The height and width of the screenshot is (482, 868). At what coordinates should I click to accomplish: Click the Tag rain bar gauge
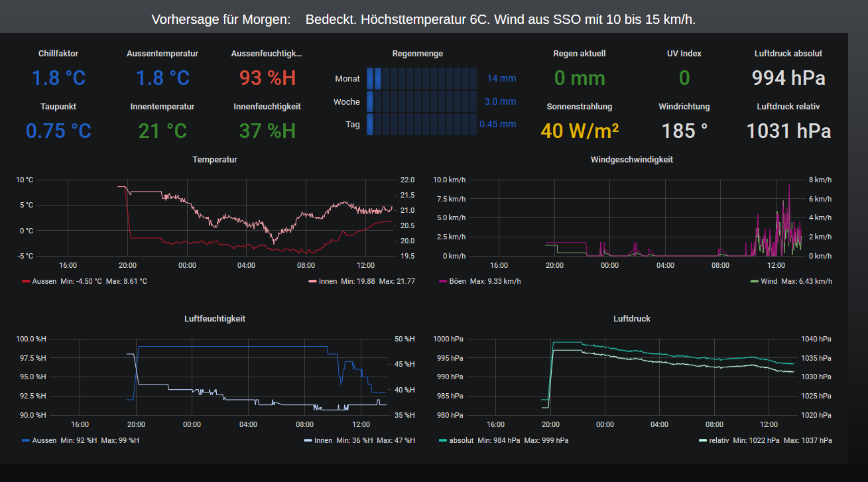click(422, 124)
